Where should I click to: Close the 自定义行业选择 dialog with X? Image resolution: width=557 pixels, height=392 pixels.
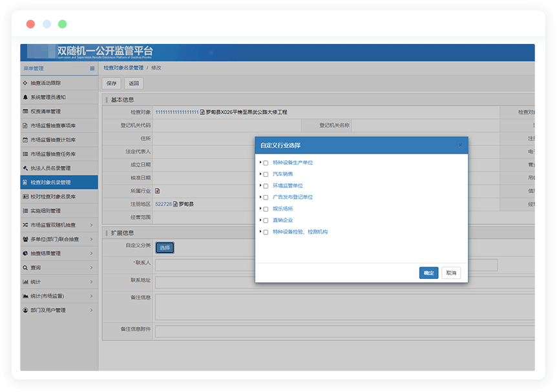pyautogui.click(x=460, y=145)
